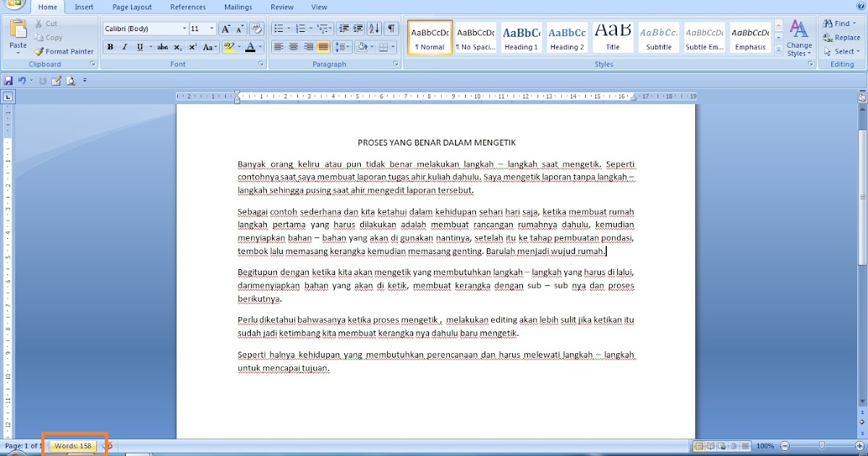Apply the Heading 2 style
The width and height of the screenshot is (868, 456).
(x=567, y=38)
